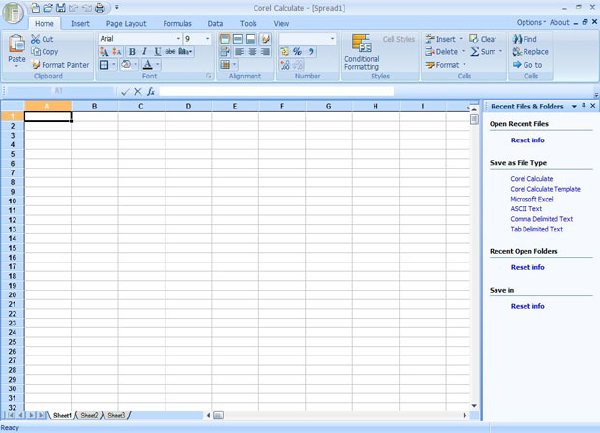Select column D header
The width and height of the screenshot is (600, 433).
coord(188,106)
